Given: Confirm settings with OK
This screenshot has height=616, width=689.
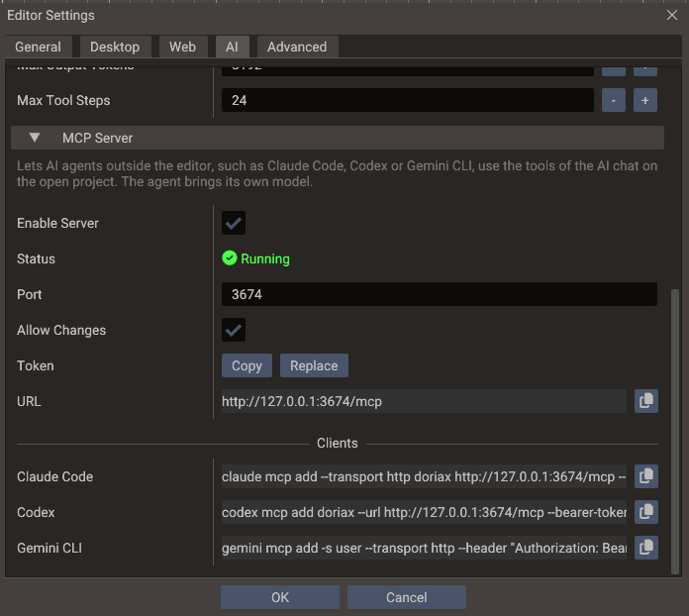Looking at the screenshot, I should point(280,597).
